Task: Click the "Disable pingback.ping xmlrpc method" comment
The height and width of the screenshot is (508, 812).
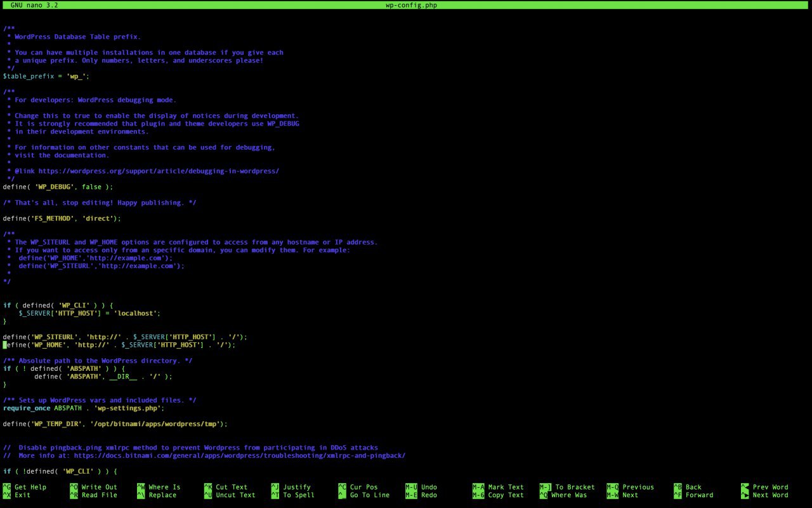Action: (x=190, y=448)
